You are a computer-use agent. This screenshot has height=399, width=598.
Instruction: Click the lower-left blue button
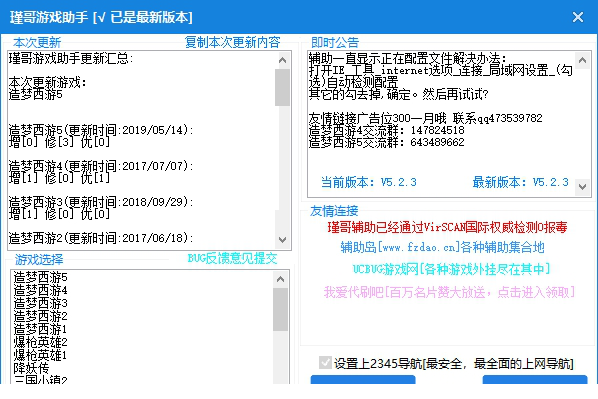(363, 380)
